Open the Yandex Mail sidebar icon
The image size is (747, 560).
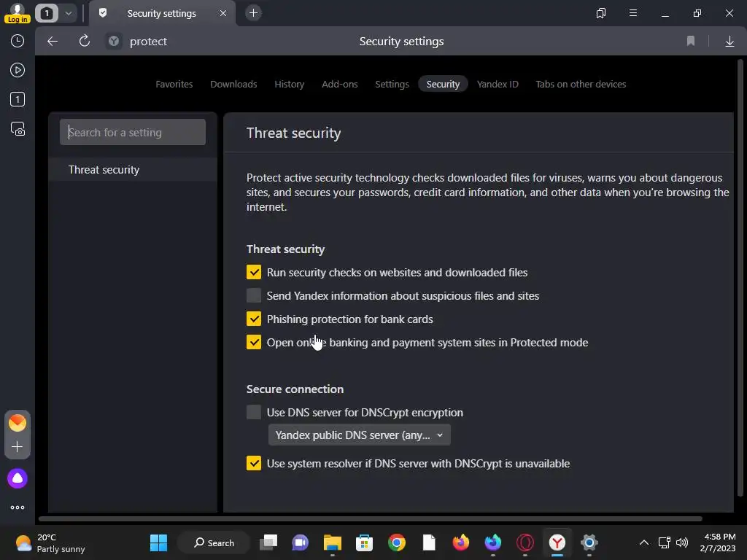click(x=18, y=423)
